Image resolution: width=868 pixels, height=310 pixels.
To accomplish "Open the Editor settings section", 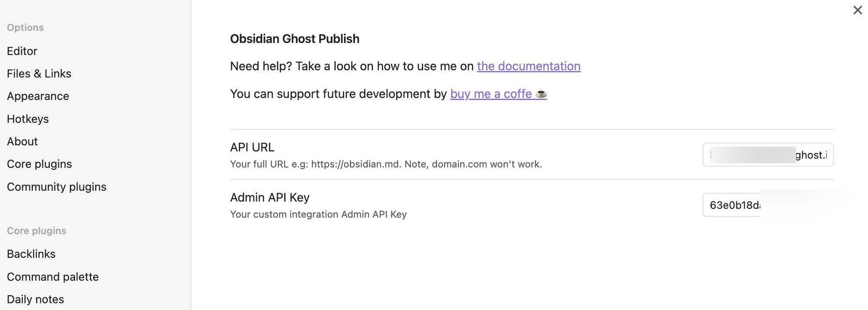I will [x=22, y=51].
